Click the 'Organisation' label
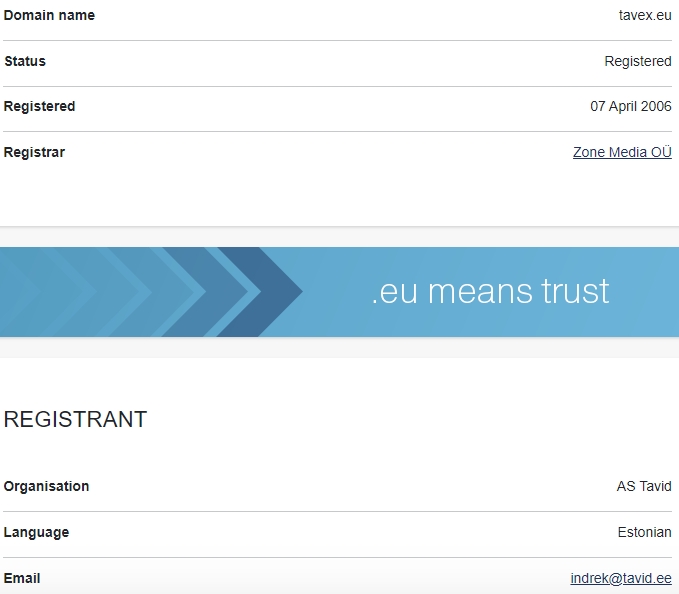 [46, 486]
